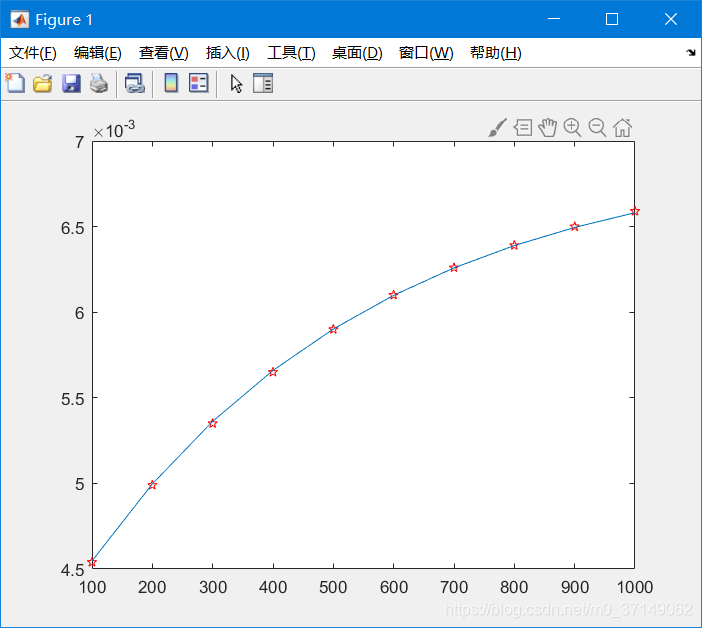Image resolution: width=702 pixels, height=628 pixels.
Task: Select the Zoom In magnifier tool
Action: pyautogui.click(x=572, y=128)
